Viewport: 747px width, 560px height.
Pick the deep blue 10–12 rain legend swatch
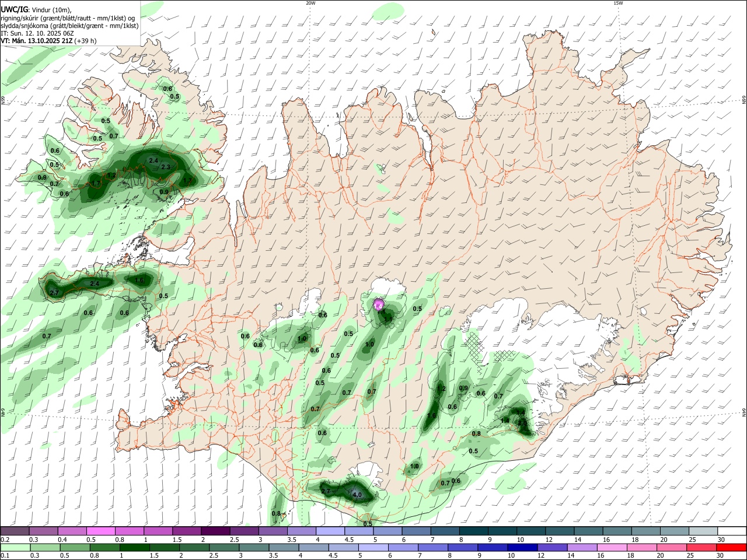click(x=522, y=547)
